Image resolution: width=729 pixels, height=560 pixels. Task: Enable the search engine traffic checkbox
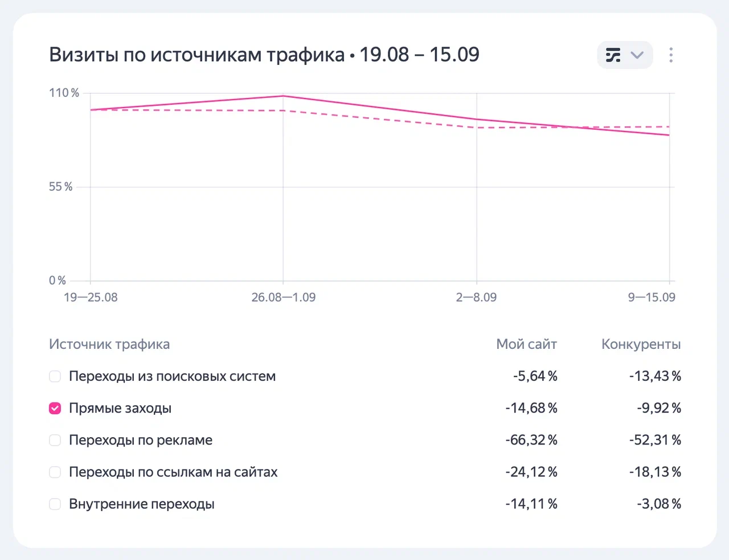coord(55,376)
